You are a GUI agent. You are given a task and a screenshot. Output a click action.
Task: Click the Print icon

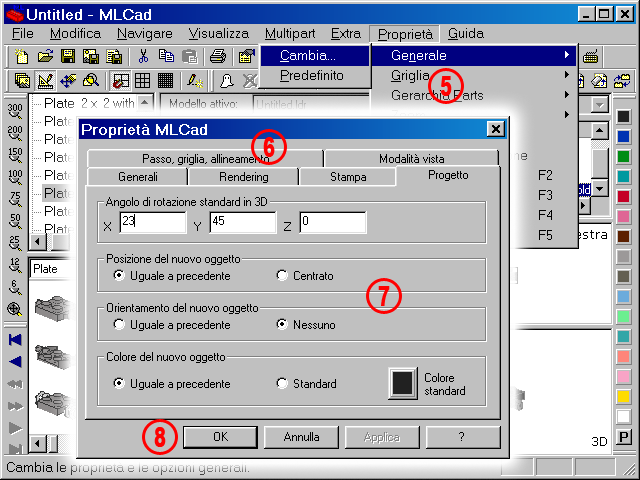pos(218,56)
